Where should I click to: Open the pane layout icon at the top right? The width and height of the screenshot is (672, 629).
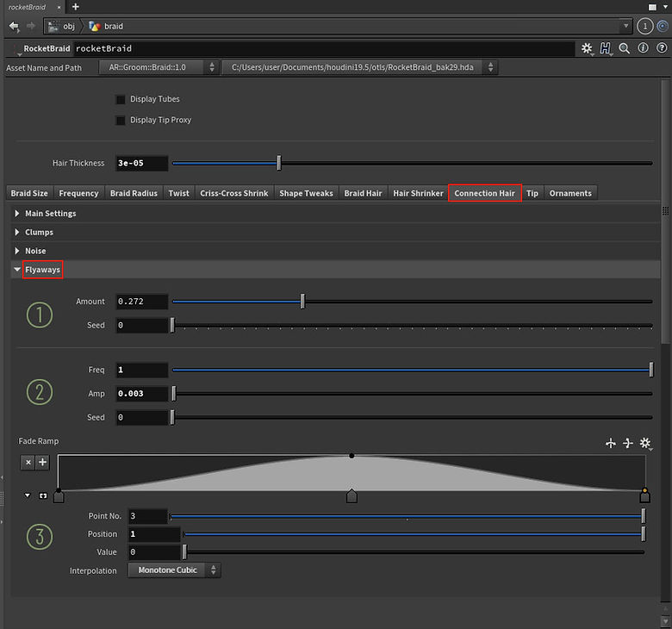[652, 7]
